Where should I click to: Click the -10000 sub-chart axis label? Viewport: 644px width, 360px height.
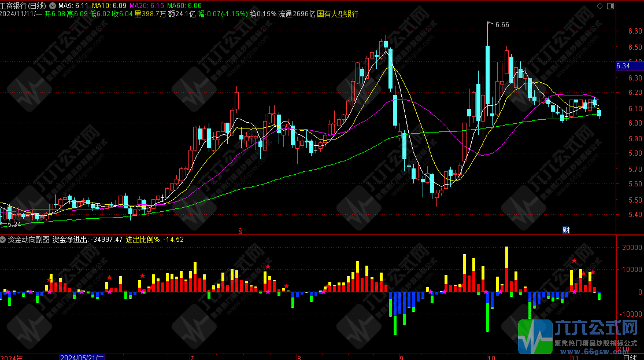631,314
